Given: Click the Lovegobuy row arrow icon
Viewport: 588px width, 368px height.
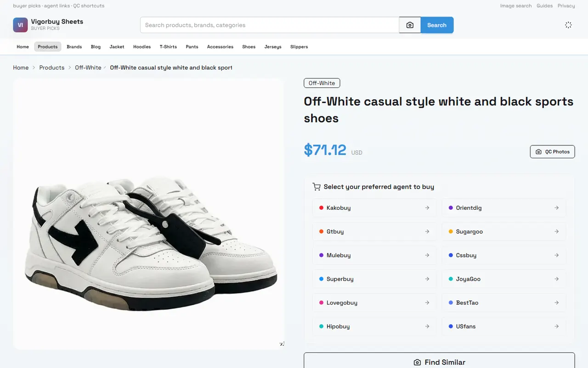Looking at the screenshot, I should (x=427, y=303).
